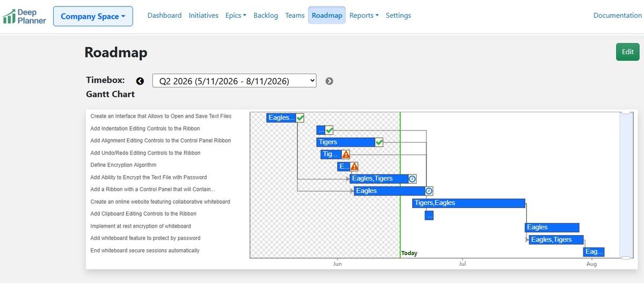Click 'Add a Ribbon with a Control Panel' label
644x283 pixels.
point(152,190)
